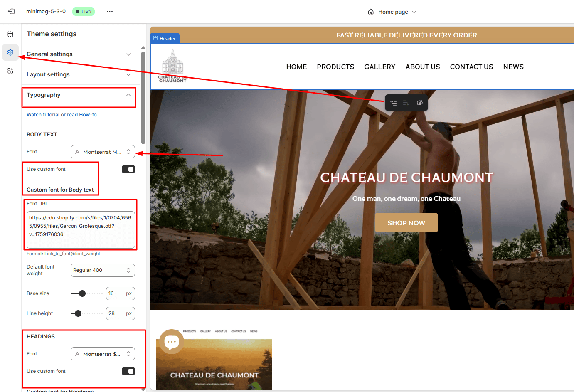
Task: Hide section using crossed-eye icon
Action: (420, 103)
